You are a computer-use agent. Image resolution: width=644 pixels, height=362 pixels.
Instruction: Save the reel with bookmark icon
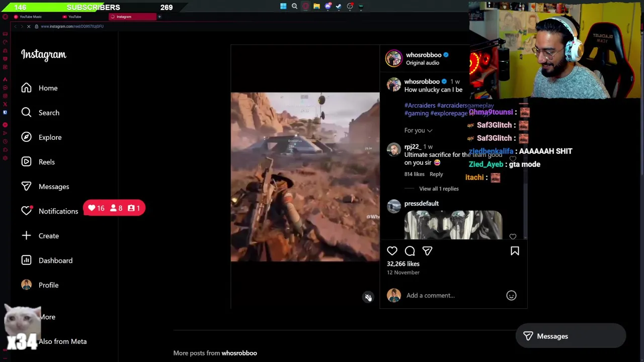pyautogui.click(x=515, y=251)
